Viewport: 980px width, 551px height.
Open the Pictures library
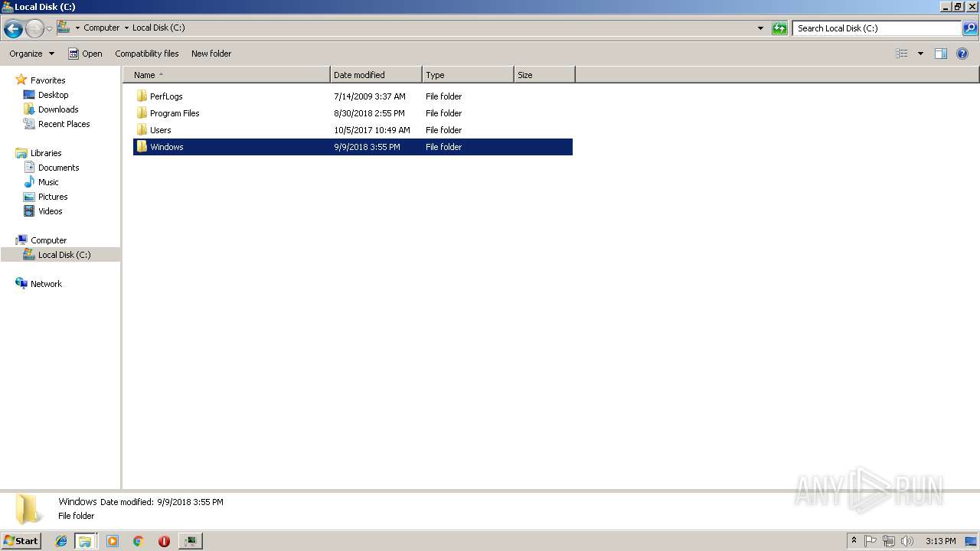click(x=53, y=197)
